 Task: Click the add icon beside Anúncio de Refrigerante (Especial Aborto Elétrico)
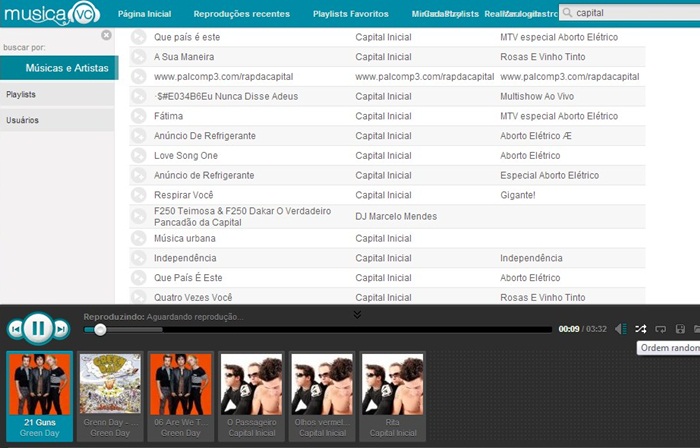coord(138,175)
